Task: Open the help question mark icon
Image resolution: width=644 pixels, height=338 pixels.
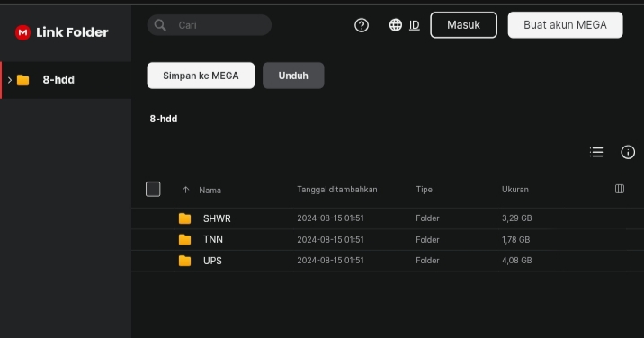Action: click(362, 25)
